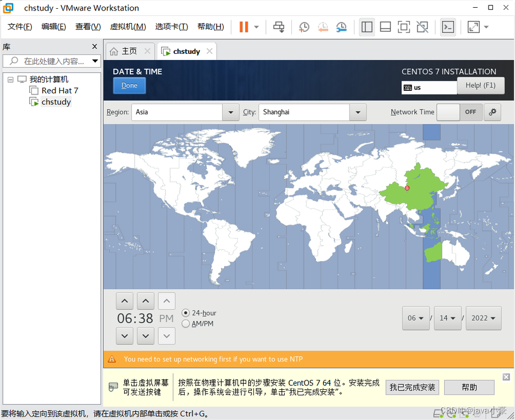Click the blue Done button
The height and width of the screenshot is (420, 515).
coord(129,85)
